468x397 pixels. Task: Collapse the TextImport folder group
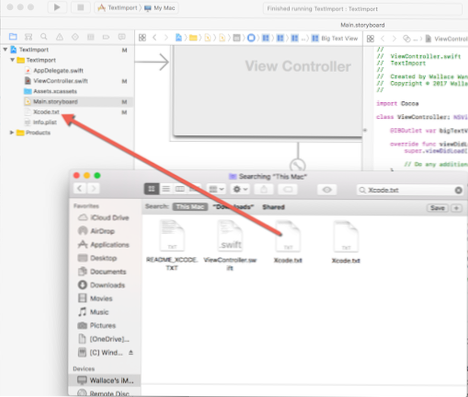coord(12,60)
